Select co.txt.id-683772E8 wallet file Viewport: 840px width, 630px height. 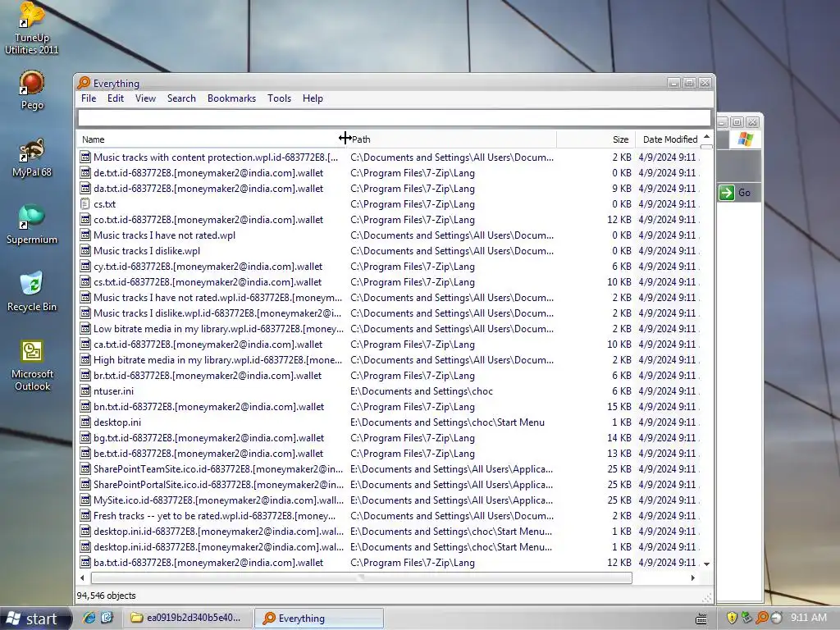coord(208,220)
